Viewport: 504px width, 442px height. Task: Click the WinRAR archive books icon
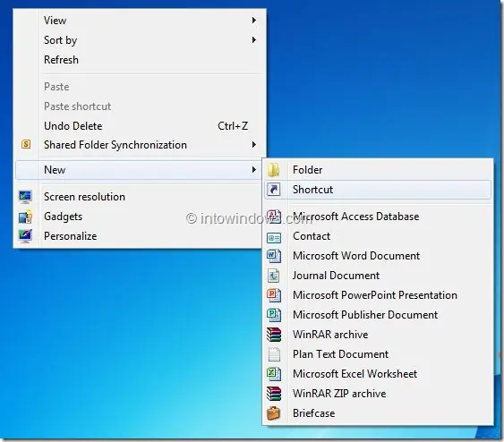274,335
